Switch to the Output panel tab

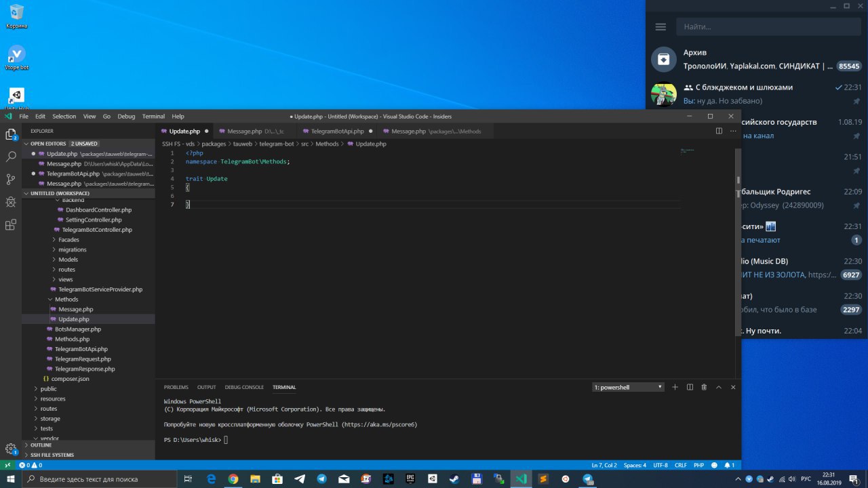point(206,387)
